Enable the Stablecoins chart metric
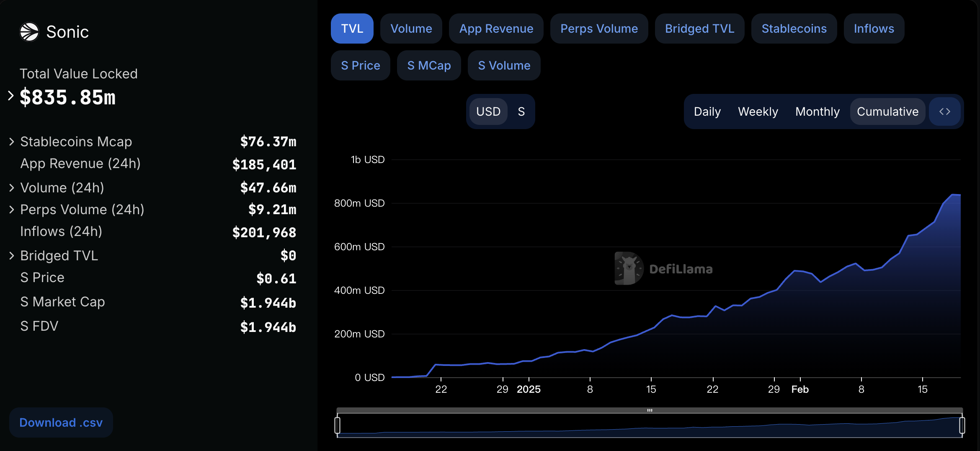Image resolution: width=980 pixels, height=451 pixels. [x=794, y=29]
